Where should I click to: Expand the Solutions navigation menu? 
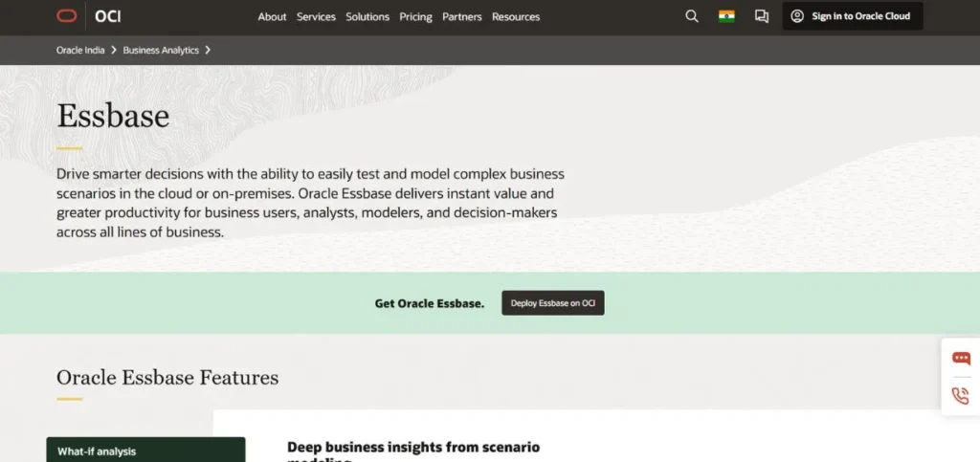coord(367,17)
